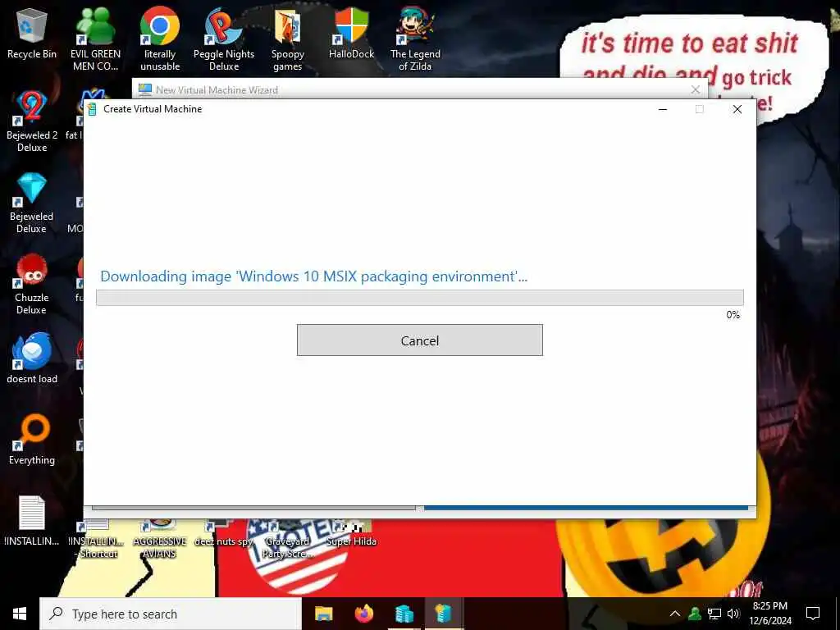Viewport: 840px width, 630px height.
Task: Select the Everything search shortcut
Action: 32,440
